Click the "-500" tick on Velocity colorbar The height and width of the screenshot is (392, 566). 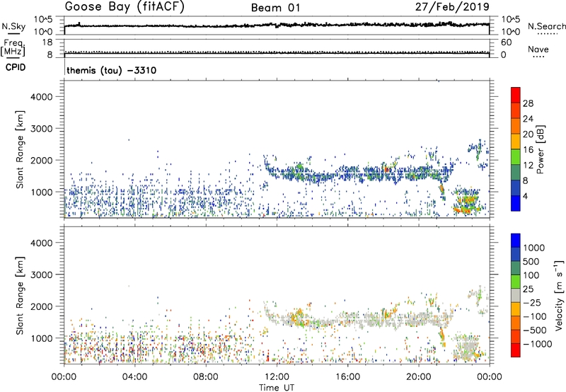535,330
